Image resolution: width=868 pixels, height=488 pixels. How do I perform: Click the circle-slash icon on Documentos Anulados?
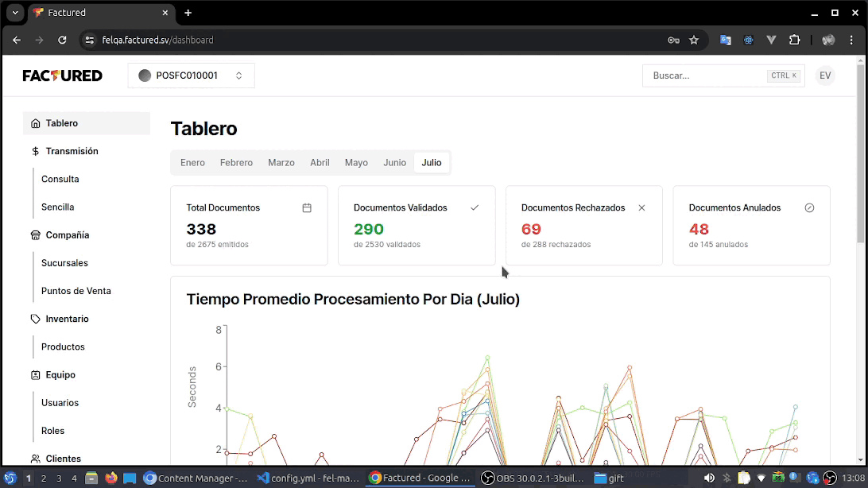click(809, 207)
